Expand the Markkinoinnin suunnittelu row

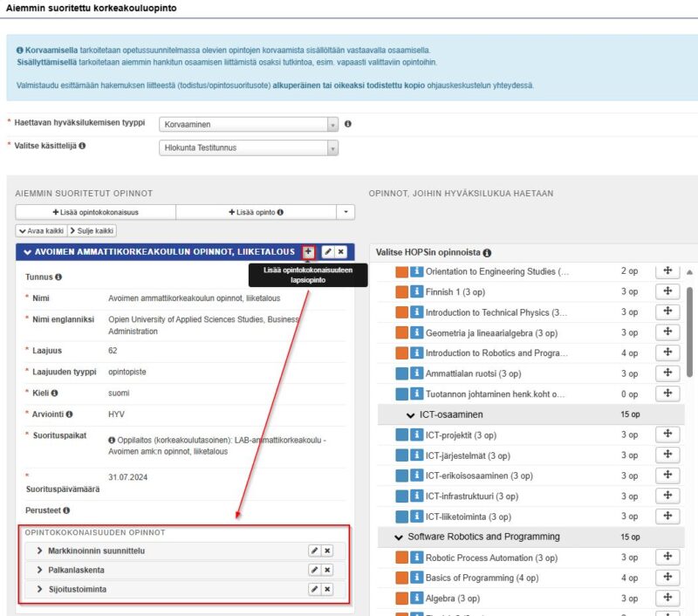(39, 551)
